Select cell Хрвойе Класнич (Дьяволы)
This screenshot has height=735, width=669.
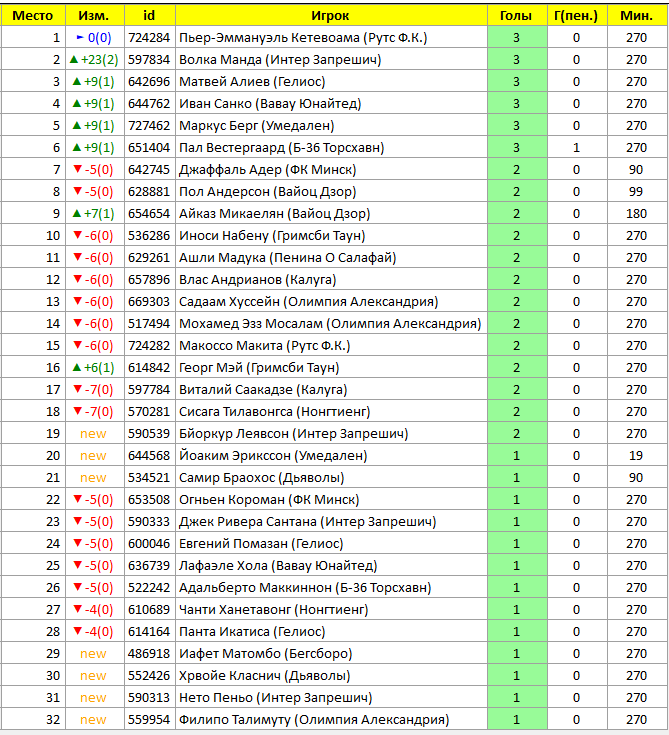[331, 676]
